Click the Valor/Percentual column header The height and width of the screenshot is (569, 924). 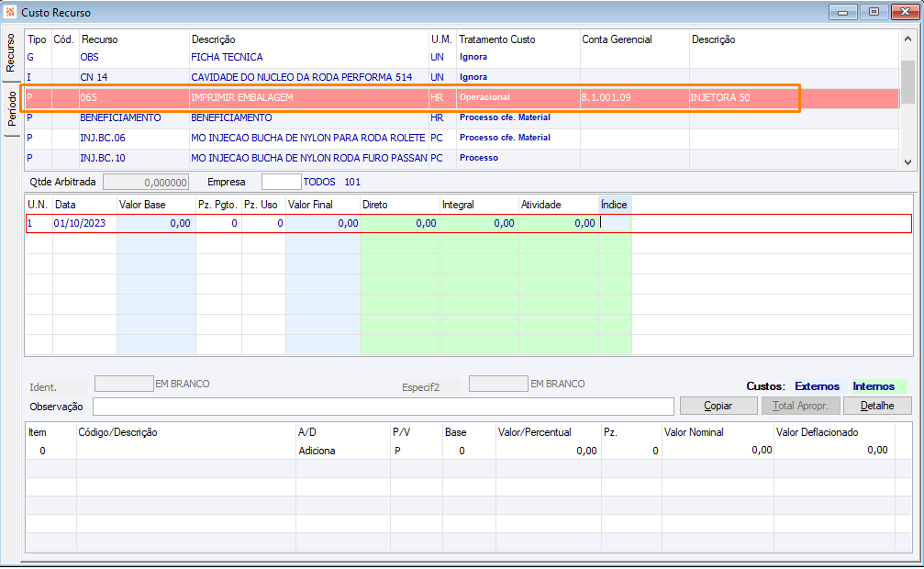point(534,432)
